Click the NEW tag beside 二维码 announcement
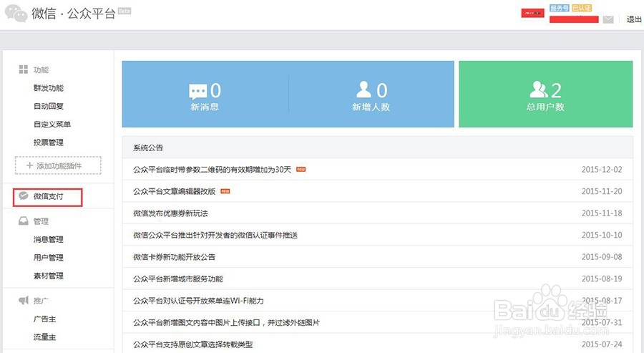Screen dimensions: 644x353 point(301,169)
